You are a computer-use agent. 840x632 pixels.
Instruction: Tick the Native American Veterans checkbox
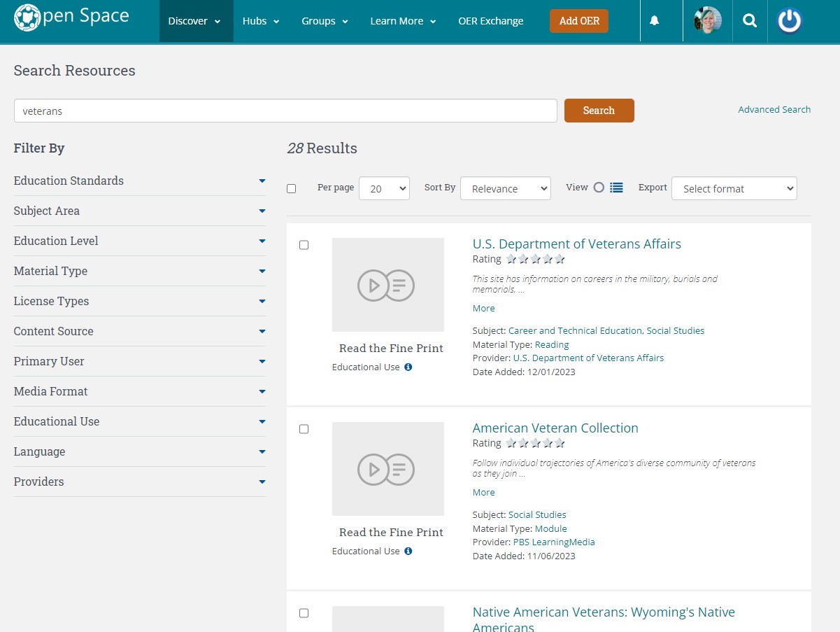[x=304, y=613]
